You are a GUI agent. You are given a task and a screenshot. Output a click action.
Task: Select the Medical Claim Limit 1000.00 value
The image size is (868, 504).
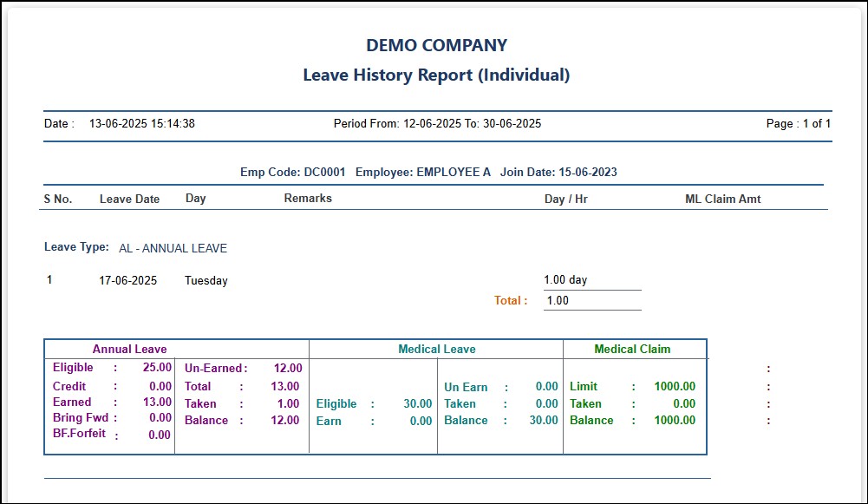pos(674,387)
